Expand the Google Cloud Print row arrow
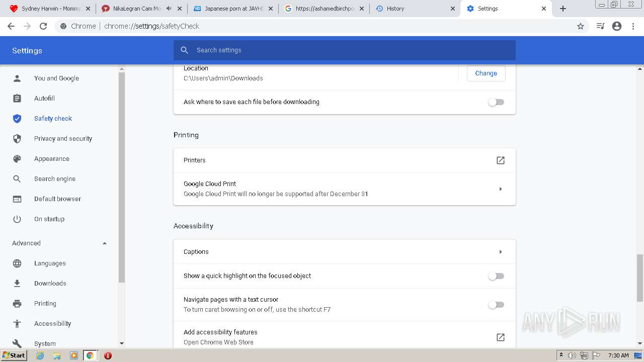The width and height of the screenshot is (644, 362). pyautogui.click(x=500, y=189)
